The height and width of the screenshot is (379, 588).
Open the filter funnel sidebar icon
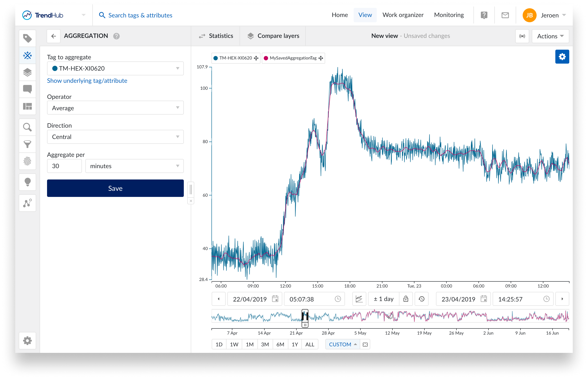(x=27, y=144)
